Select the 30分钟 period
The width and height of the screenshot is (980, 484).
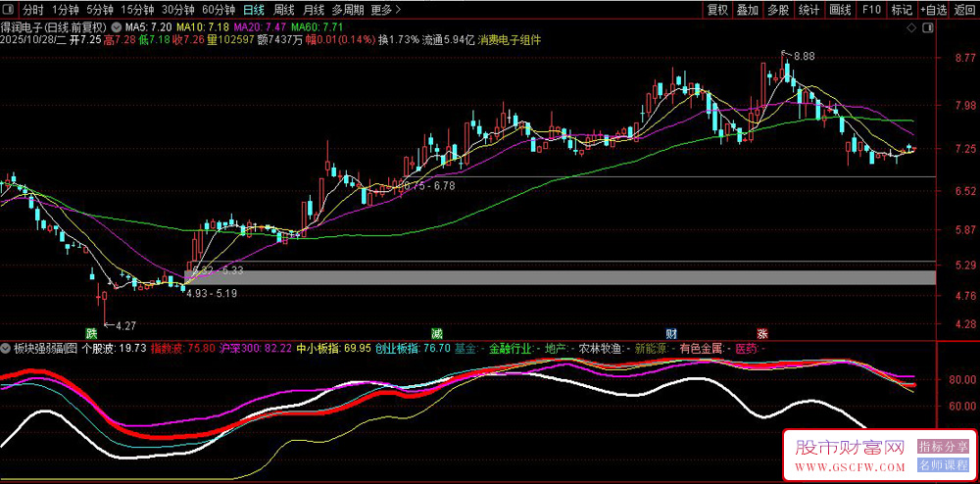[x=177, y=10]
